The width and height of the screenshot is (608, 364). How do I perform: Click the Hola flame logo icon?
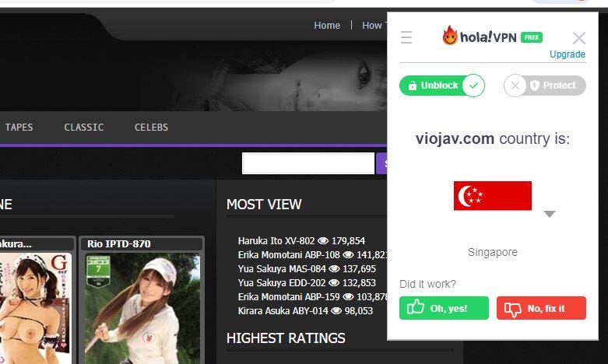[x=450, y=36]
